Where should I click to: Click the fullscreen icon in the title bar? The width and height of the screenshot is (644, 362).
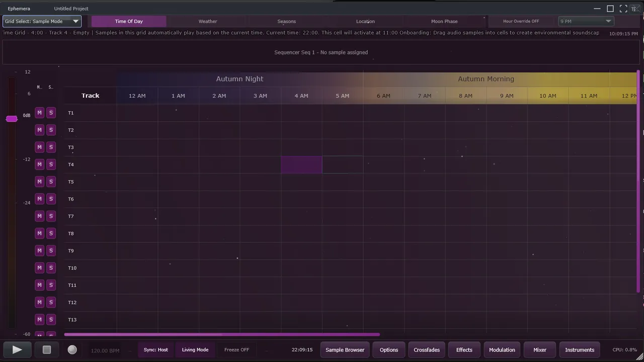tap(623, 9)
